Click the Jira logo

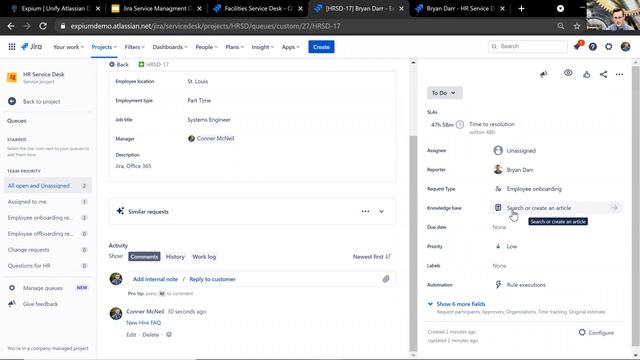coord(31,47)
